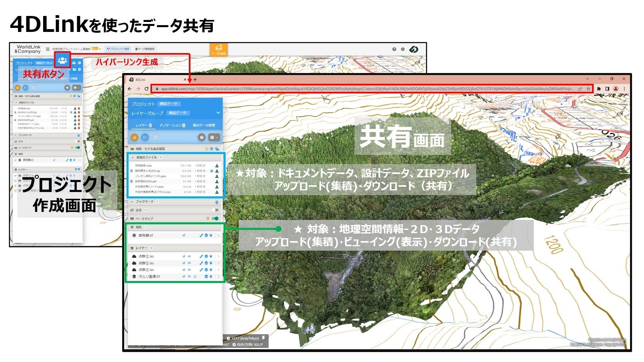This screenshot has width=644, height=362.
Task: Download the .pptx presentation in shared window
Action: [217, 176]
